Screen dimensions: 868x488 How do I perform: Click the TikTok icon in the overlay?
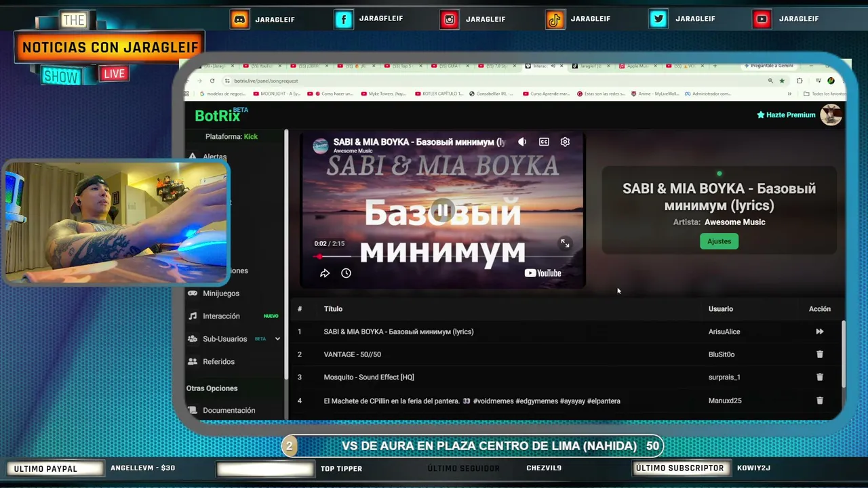(555, 19)
